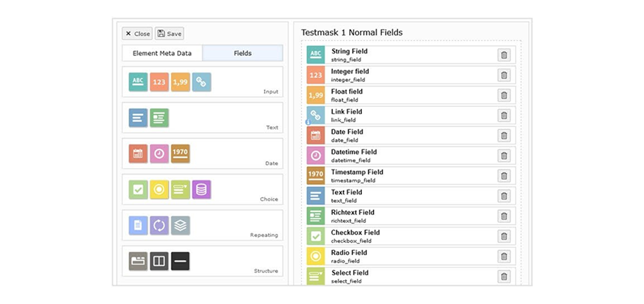Delete the String Field row
The width and height of the screenshot is (644, 304).
504,55
